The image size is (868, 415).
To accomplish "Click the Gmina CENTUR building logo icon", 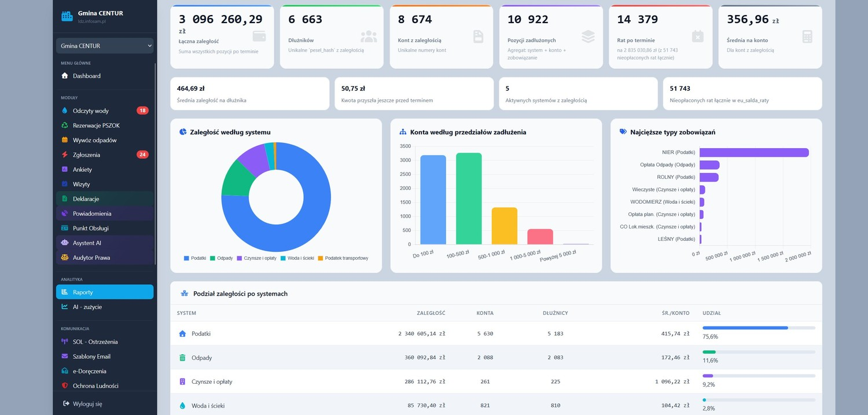I will [67, 16].
